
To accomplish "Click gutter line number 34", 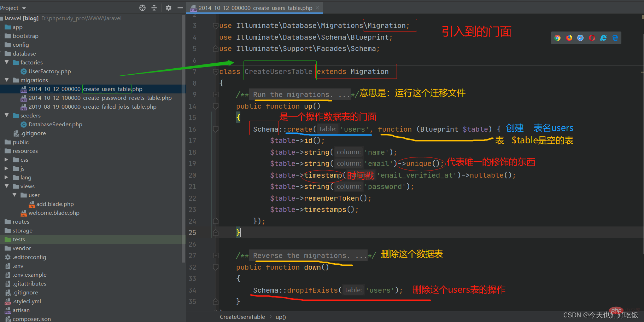I will pyautogui.click(x=192, y=290).
